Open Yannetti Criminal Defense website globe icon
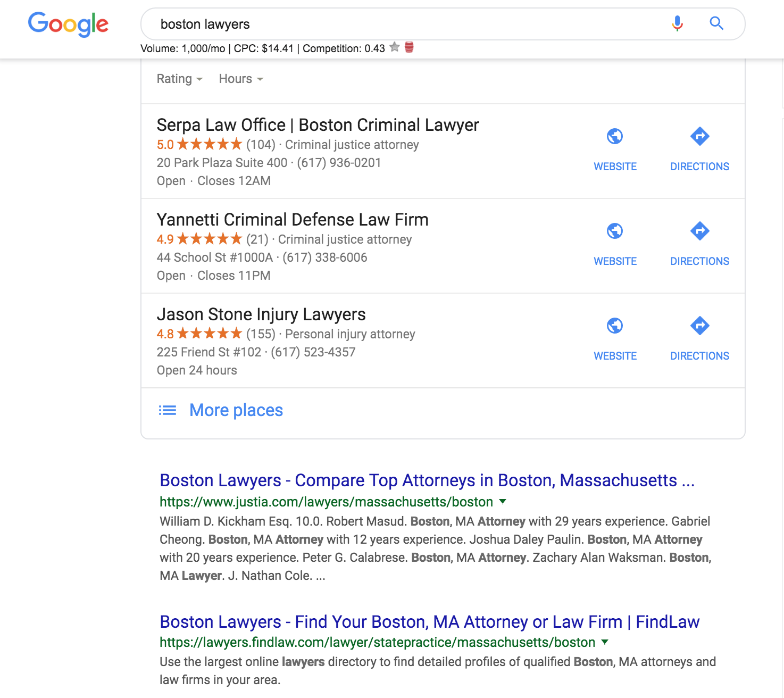Screen dimensions: 784x698 point(615,231)
